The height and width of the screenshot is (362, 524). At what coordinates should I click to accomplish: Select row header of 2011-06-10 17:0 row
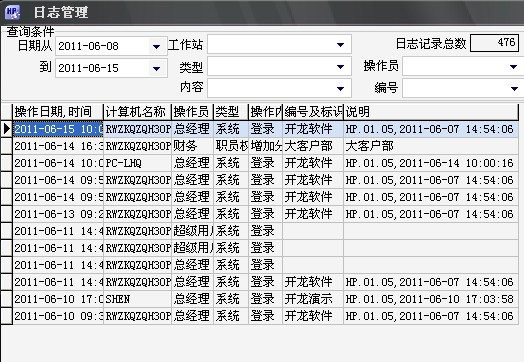point(6,299)
